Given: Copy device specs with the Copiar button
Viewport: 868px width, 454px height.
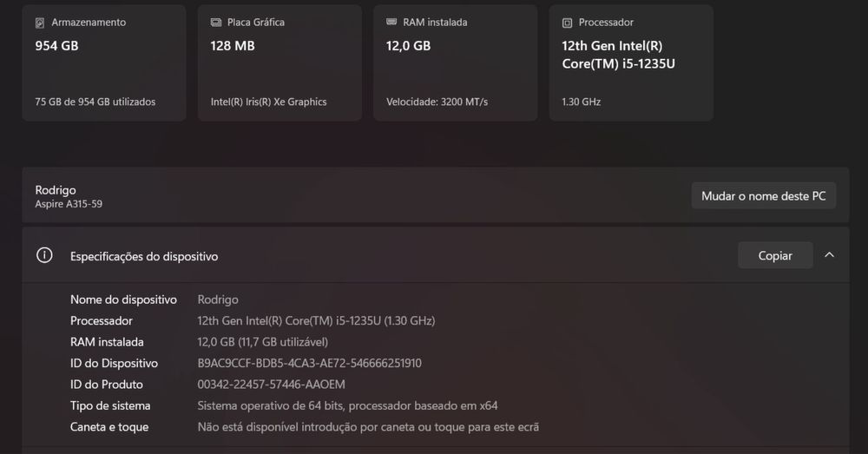Looking at the screenshot, I should (775, 255).
